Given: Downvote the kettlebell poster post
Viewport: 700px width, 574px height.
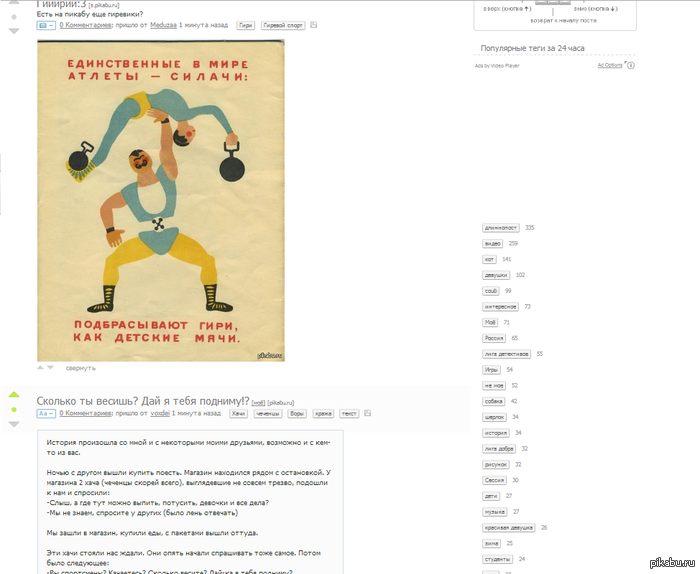Looking at the screenshot, I should (14, 31).
